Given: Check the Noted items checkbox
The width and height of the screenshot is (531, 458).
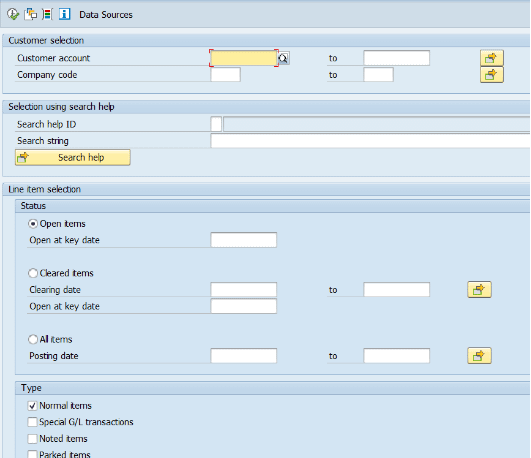Looking at the screenshot, I should tap(32, 439).
